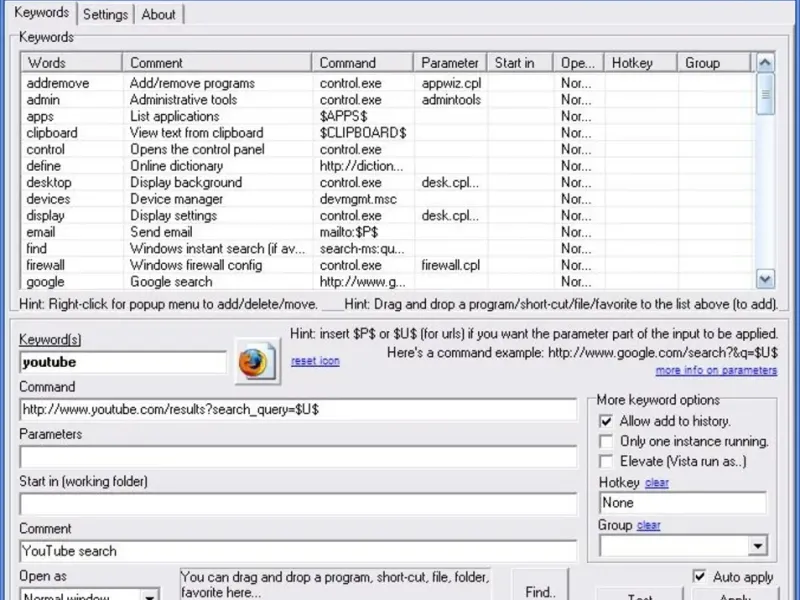Image resolution: width=800 pixels, height=600 pixels.
Task: Select the define keyword row
Action: pos(387,166)
